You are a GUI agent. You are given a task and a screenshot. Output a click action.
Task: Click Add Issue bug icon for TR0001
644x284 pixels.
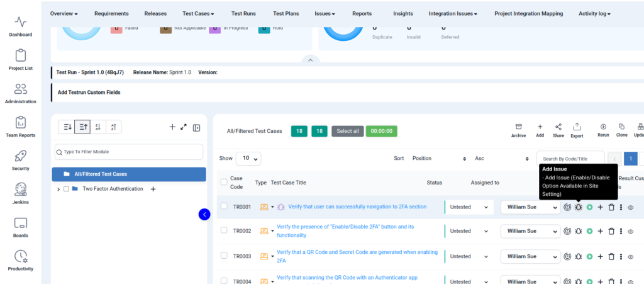579,207
